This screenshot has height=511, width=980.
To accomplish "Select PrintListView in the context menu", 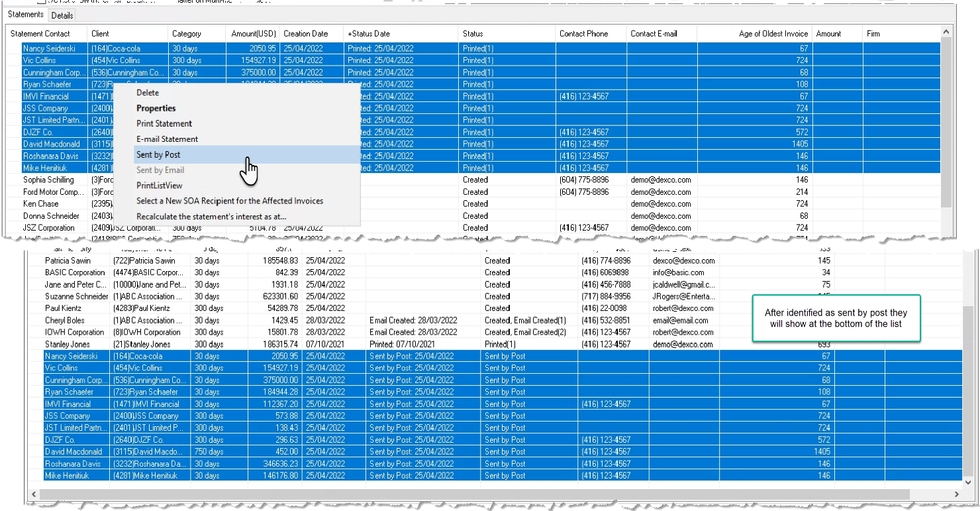I will pyautogui.click(x=160, y=186).
